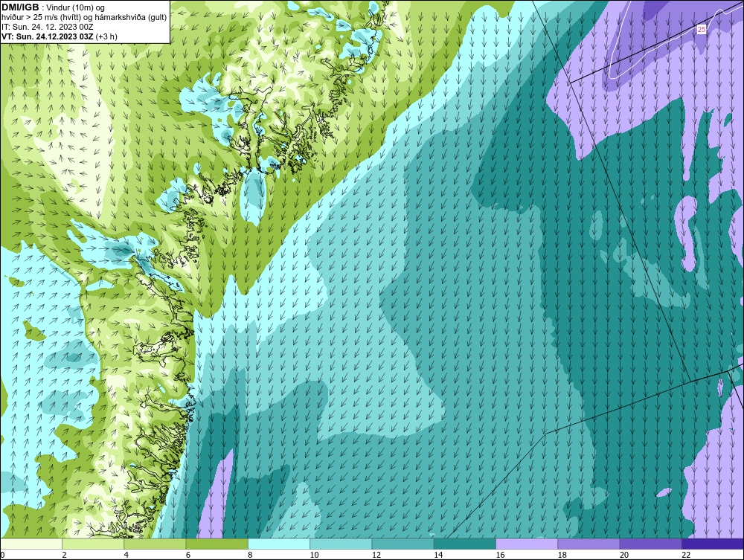Click the teal 12–14 legend swatch

coord(403,544)
